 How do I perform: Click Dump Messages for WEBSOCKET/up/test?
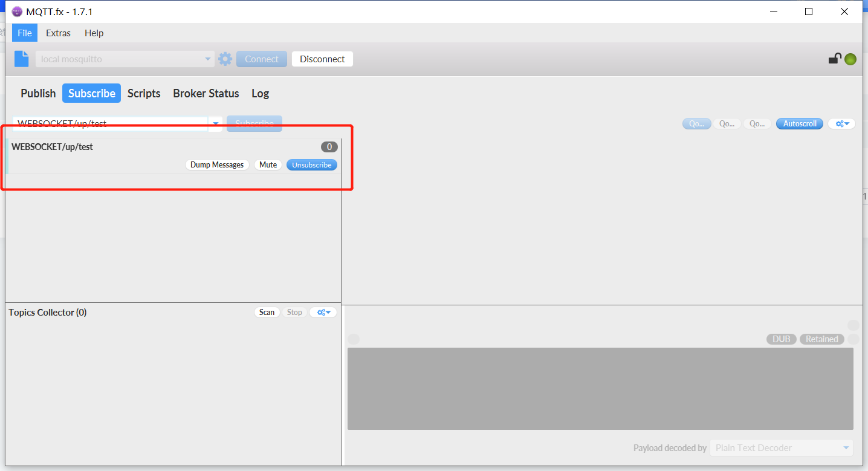coord(217,164)
